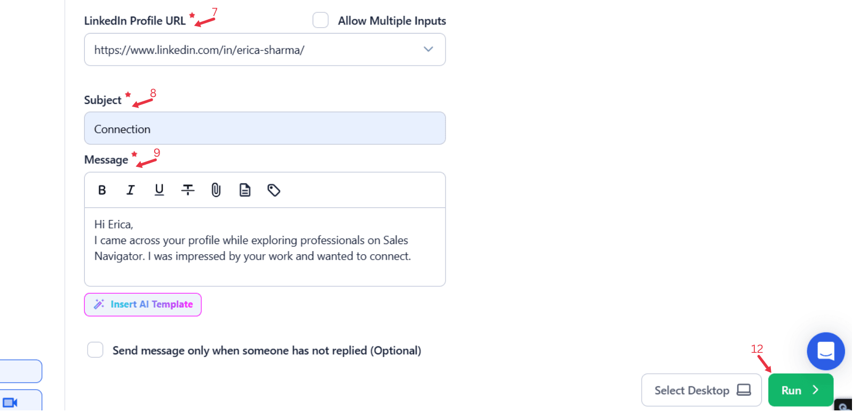Toggle strikethrough formatting in the editor
The image size is (868, 420).
pos(188,190)
